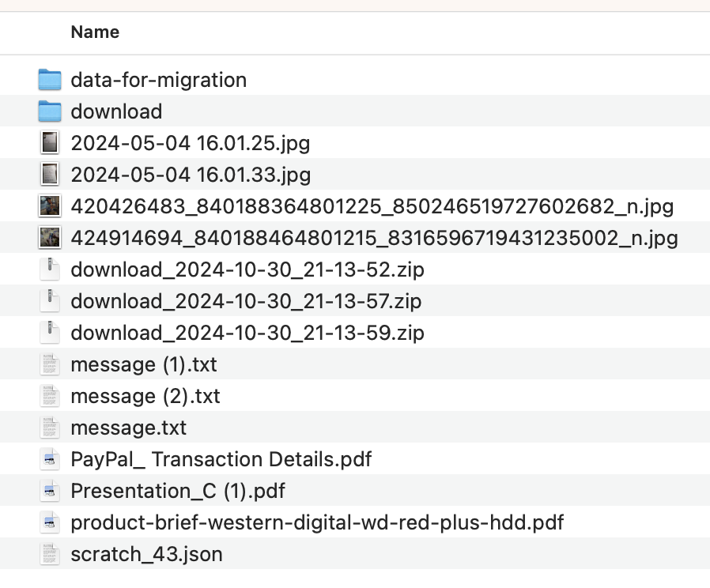The width and height of the screenshot is (710, 588).
Task: Click the 424914694 photo thumbnail icon
Action: (50, 238)
